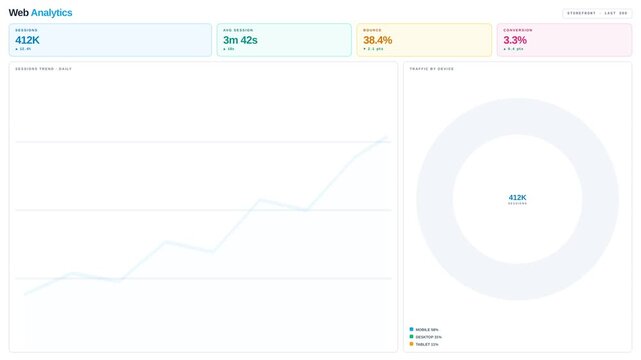Click the 412K label in the donut center
The width and height of the screenshot is (641, 360).
tap(518, 197)
